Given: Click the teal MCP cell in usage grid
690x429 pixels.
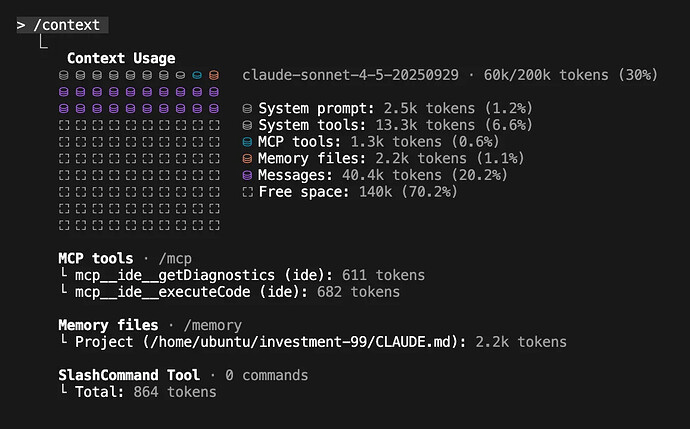Looking at the screenshot, I should pos(197,75).
